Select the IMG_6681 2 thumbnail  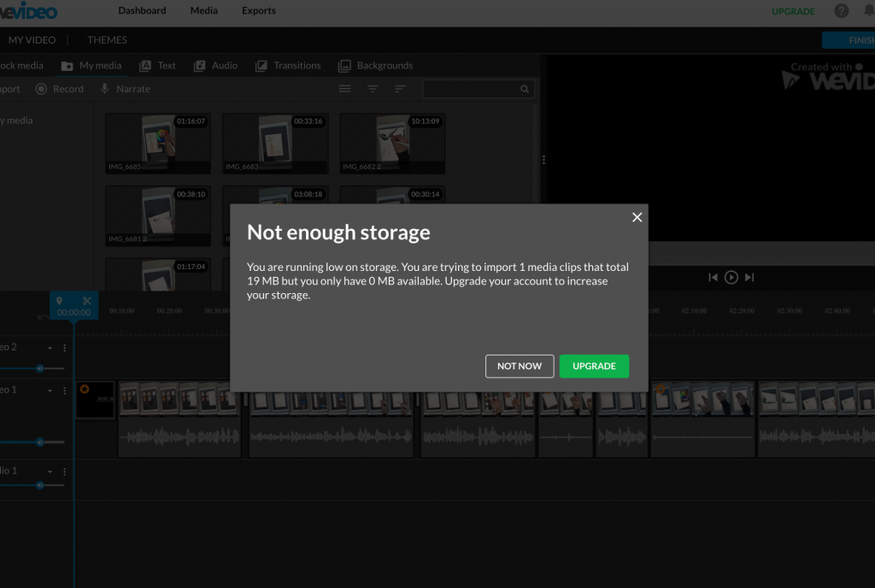click(x=158, y=216)
